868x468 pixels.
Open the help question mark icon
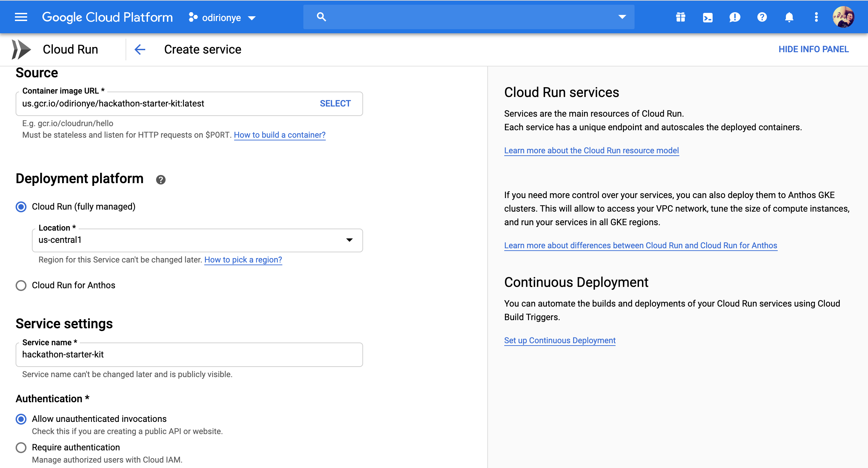tap(762, 17)
